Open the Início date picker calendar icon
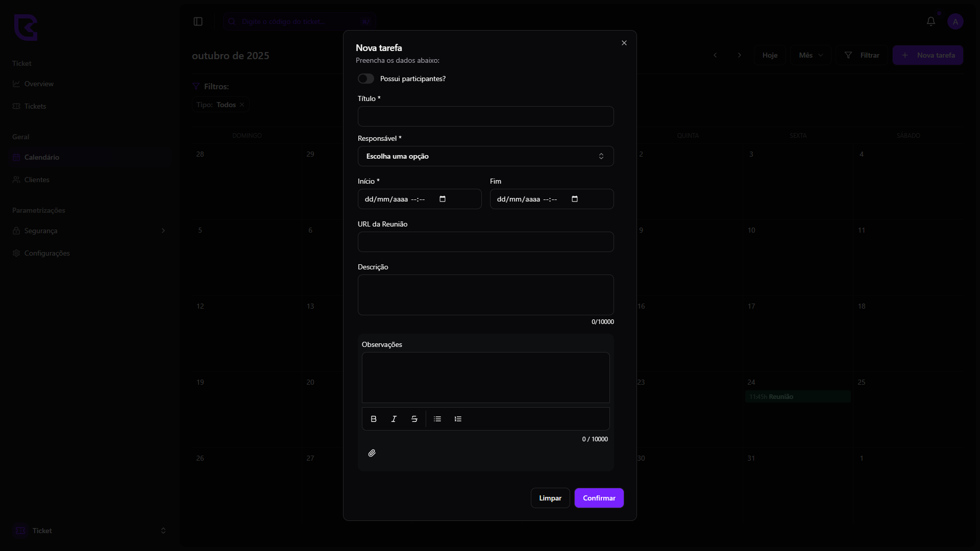This screenshot has width=980, height=551. click(x=443, y=199)
